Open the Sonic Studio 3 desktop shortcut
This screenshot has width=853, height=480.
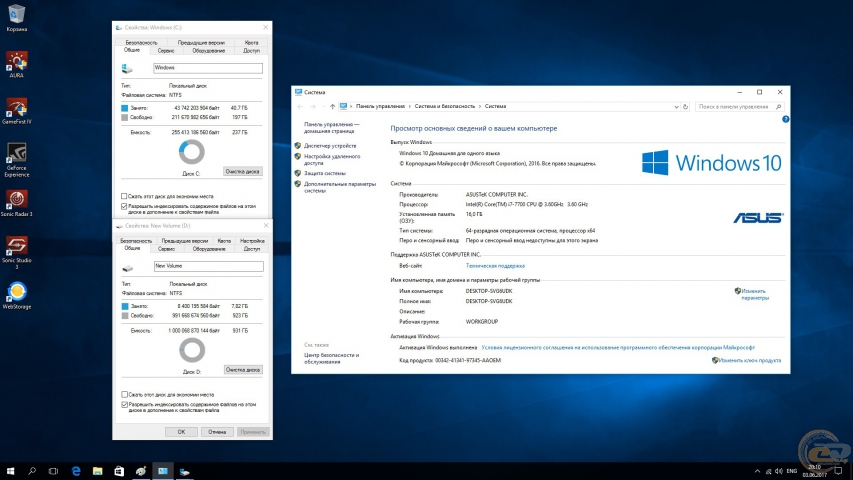(16, 253)
